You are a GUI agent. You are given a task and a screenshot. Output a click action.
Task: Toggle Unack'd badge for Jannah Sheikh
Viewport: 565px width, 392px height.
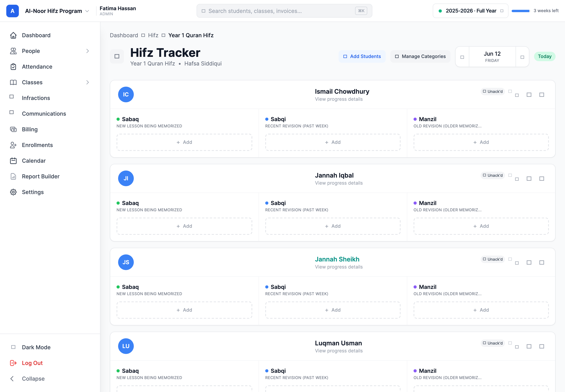493,259
